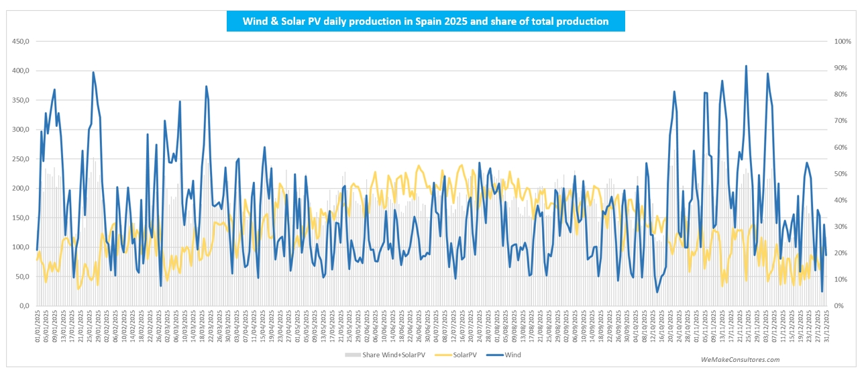Select the 01/11/2025 date axis label
Viewport: 868px width, 378px height.
click(x=696, y=327)
